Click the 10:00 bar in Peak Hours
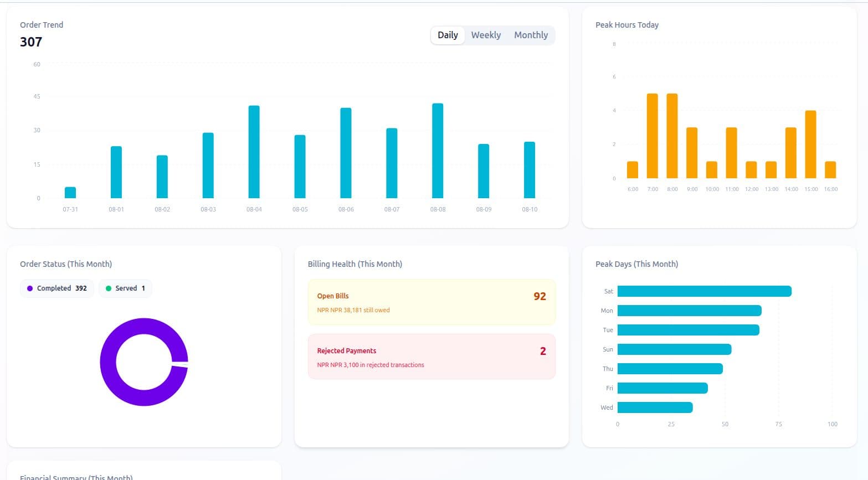The height and width of the screenshot is (480, 868). point(712,170)
